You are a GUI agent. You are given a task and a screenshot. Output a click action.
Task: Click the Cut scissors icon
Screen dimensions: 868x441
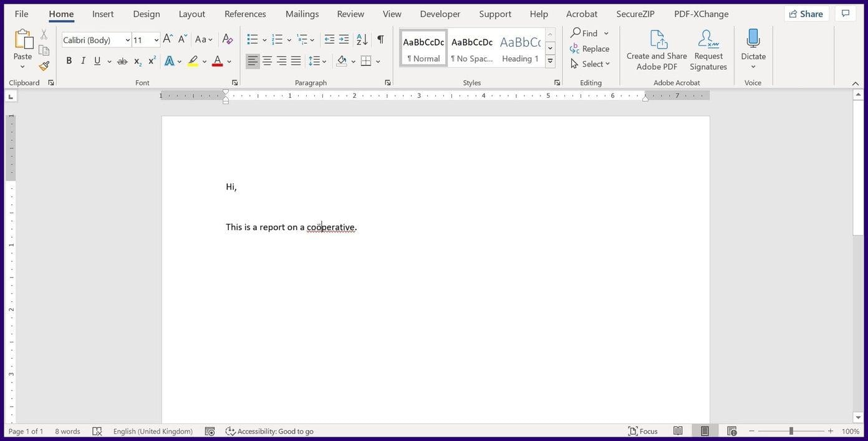point(44,34)
